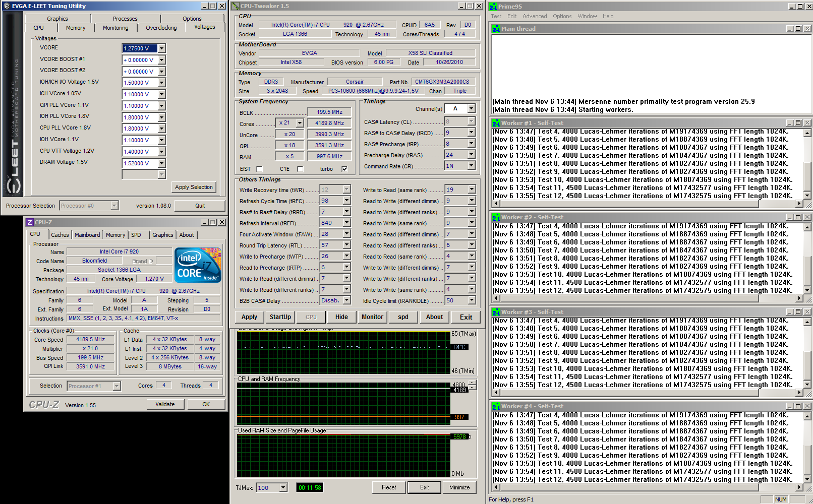Image resolution: width=813 pixels, height=504 pixels.
Task: Click the VCORE BOOST #1 value field
Action: [140, 60]
